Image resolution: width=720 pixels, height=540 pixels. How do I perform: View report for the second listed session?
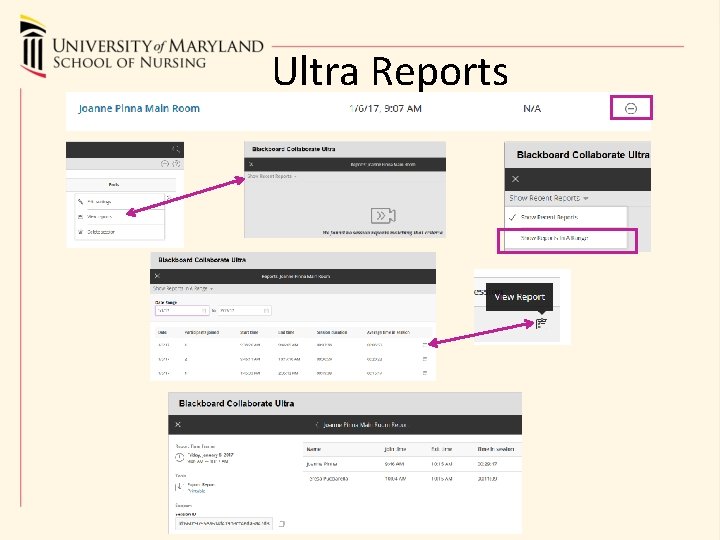(x=425, y=359)
